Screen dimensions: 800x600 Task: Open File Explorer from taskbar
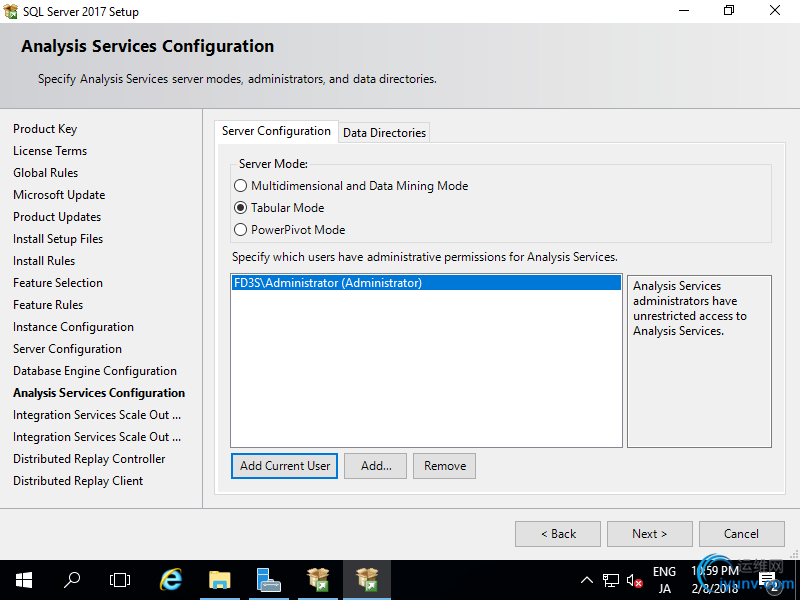[x=220, y=580]
